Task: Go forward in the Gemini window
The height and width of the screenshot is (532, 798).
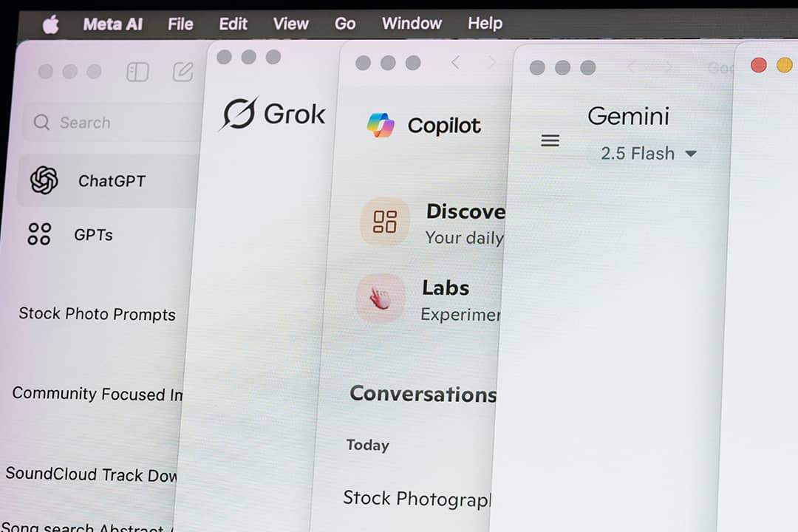Action: pyautogui.click(x=668, y=67)
